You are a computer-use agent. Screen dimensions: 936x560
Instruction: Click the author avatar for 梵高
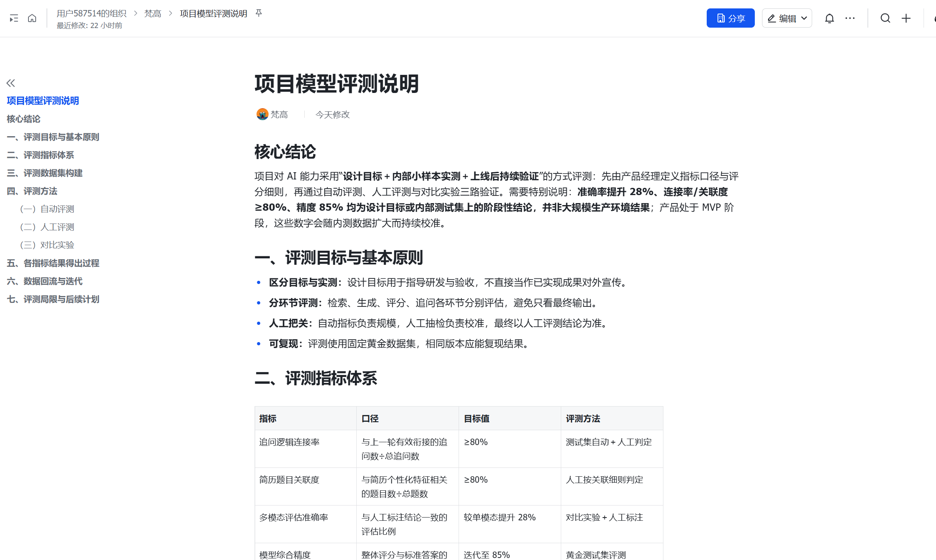(x=262, y=115)
